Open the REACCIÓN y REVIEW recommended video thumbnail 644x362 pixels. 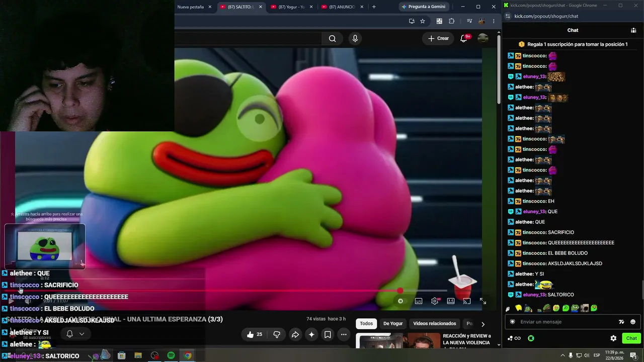pos(397,340)
